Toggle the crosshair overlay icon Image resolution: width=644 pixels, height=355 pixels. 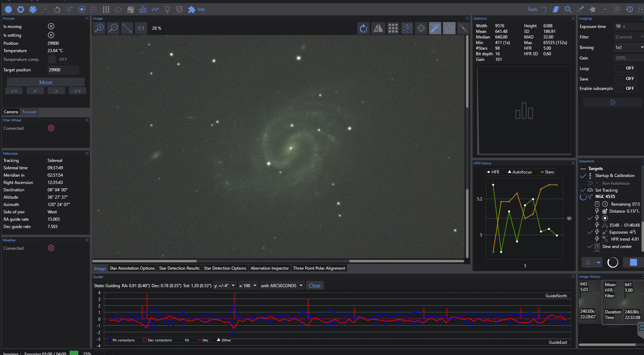coord(421,28)
